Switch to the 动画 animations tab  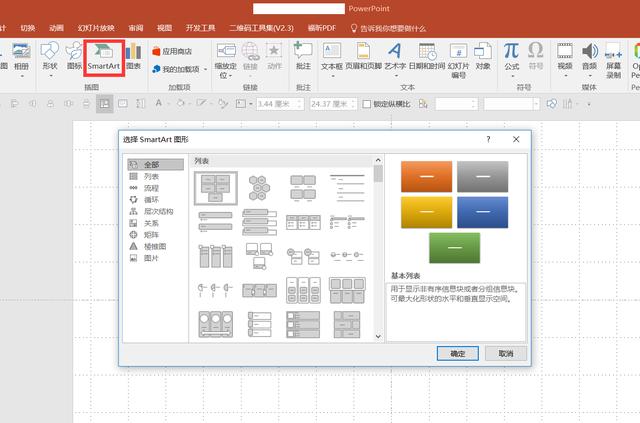(x=56, y=28)
